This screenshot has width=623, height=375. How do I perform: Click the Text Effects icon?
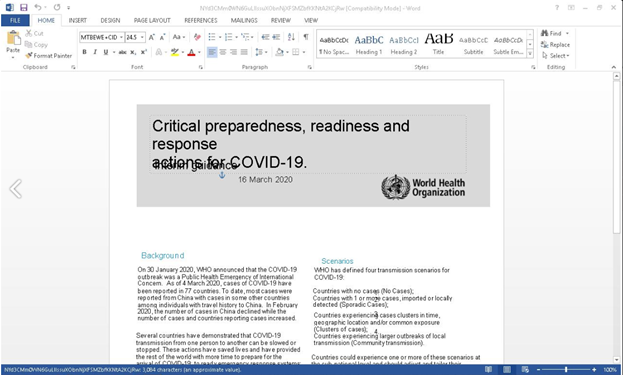pyautogui.click(x=159, y=52)
